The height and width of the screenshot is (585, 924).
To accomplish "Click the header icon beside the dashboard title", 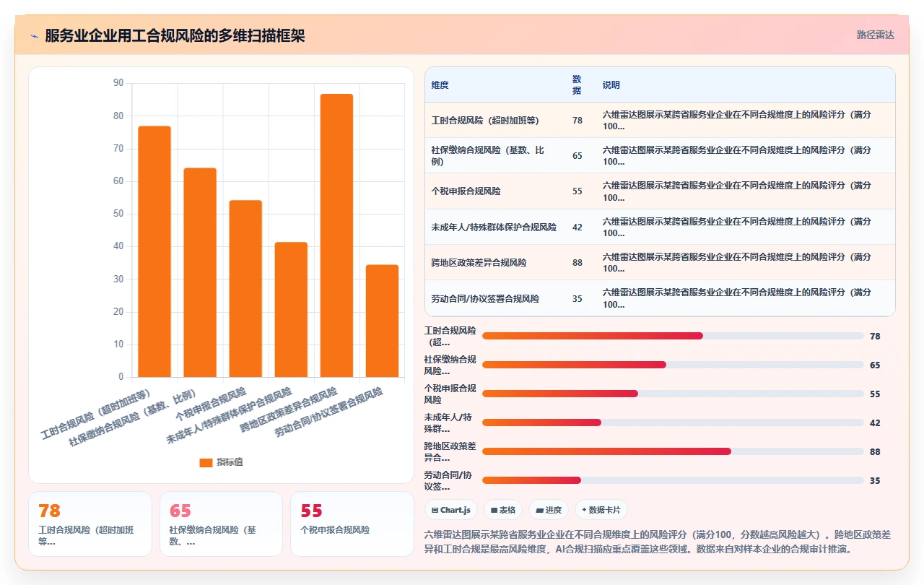I will click(x=34, y=35).
